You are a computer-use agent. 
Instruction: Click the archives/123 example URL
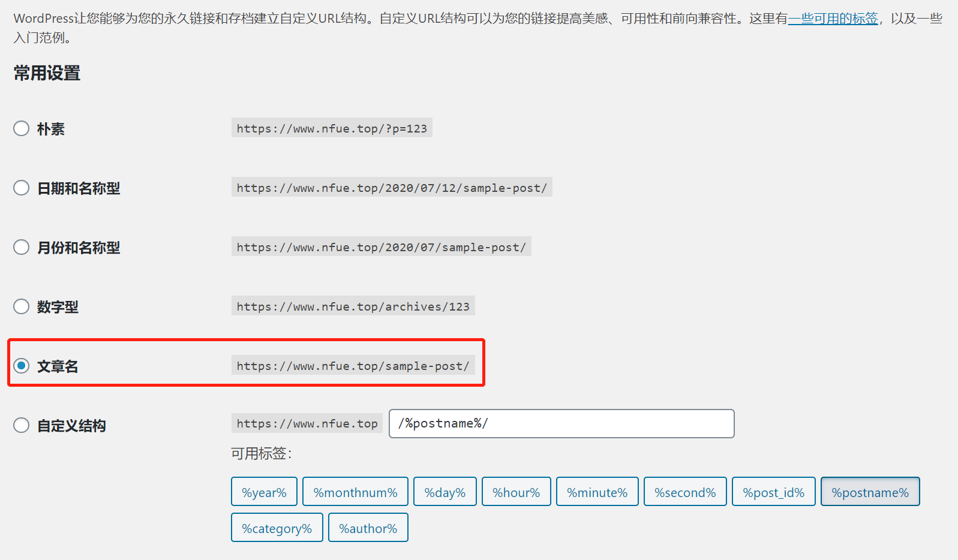353,306
